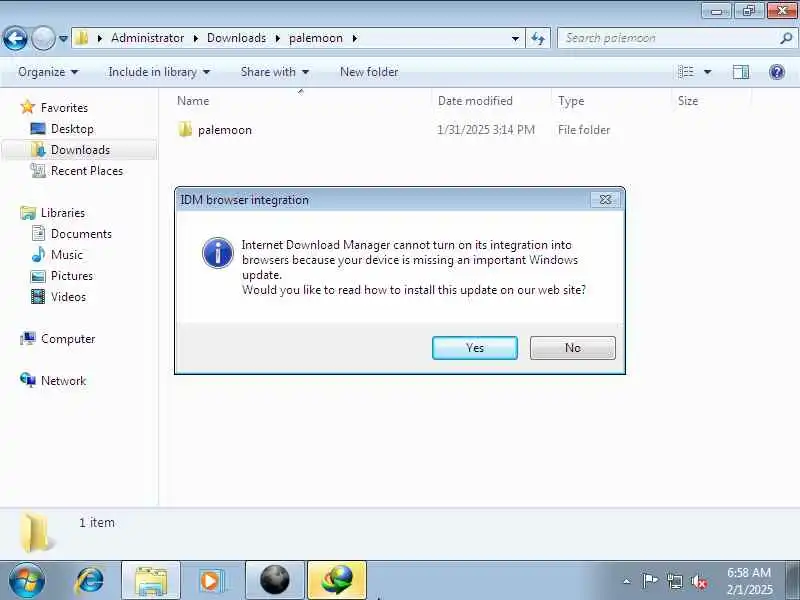Click the folder icon in address bar
This screenshot has width=800, height=600.
click(x=82, y=38)
